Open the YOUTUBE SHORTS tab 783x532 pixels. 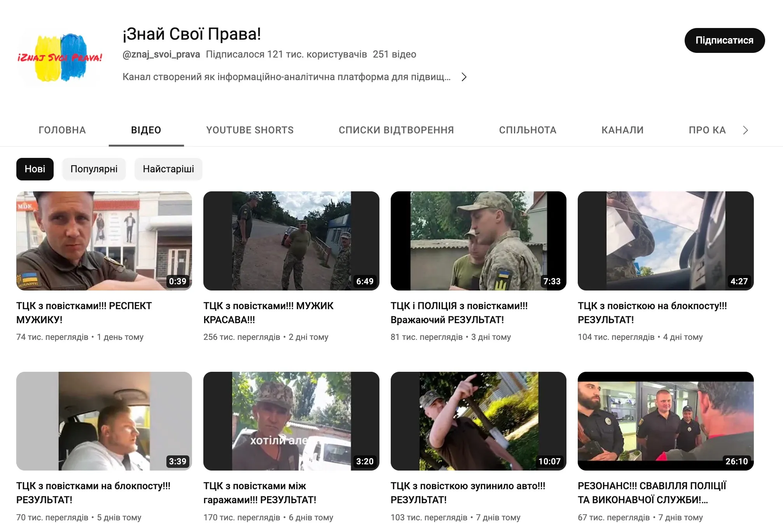[x=250, y=130]
